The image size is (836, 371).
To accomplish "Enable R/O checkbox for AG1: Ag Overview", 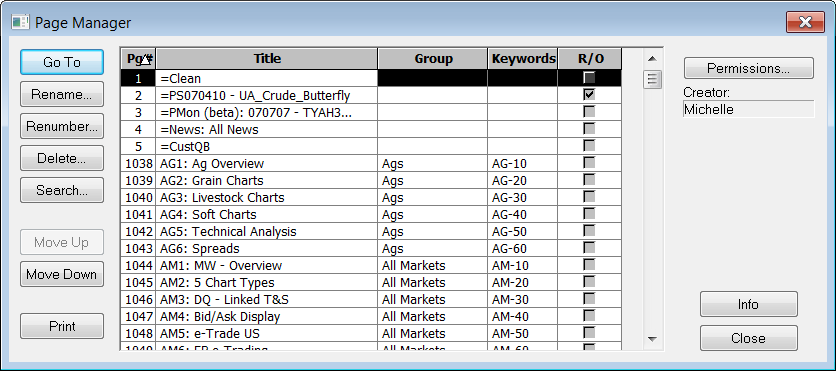I will click(x=589, y=163).
